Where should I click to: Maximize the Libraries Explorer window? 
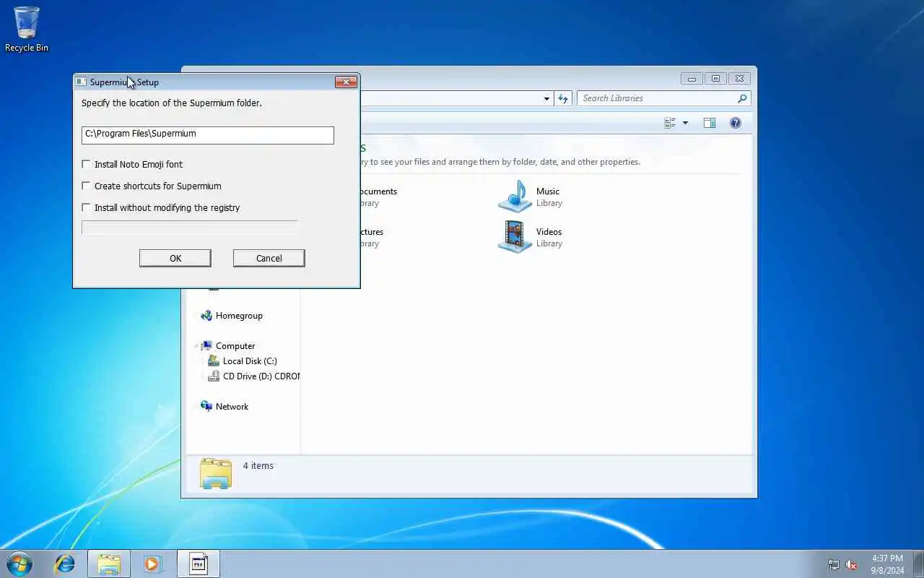tap(715, 79)
